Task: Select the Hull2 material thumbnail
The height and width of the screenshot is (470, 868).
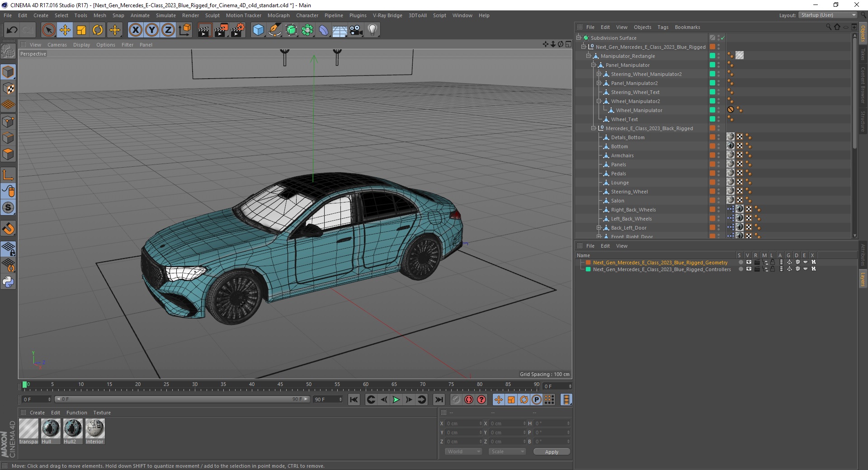Action: click(72, 431)
